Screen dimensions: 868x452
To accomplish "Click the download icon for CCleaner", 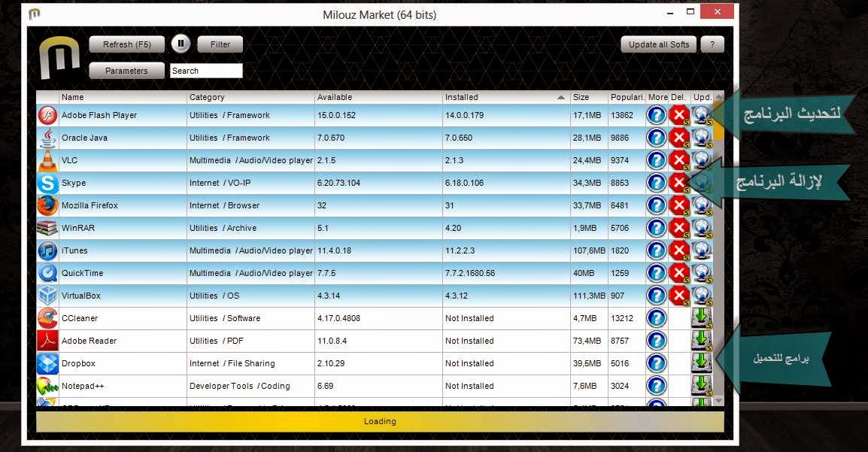I will coord(701,318).
